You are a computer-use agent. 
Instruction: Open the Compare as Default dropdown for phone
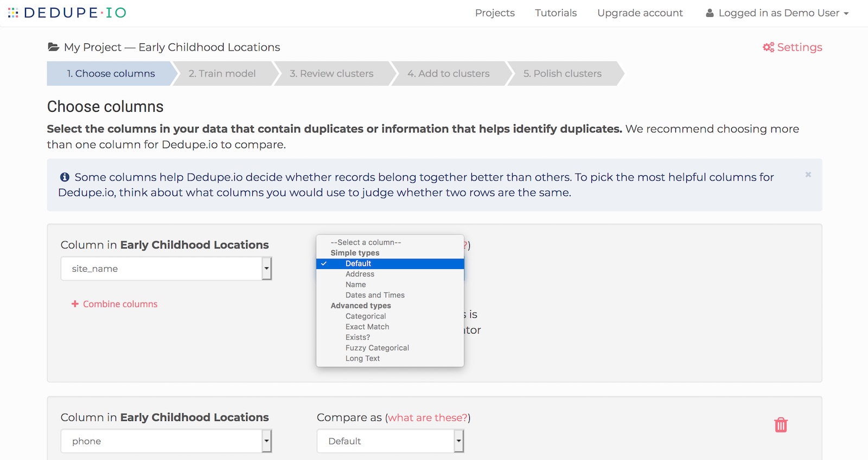pyautogui.click(x=390, y=441)
